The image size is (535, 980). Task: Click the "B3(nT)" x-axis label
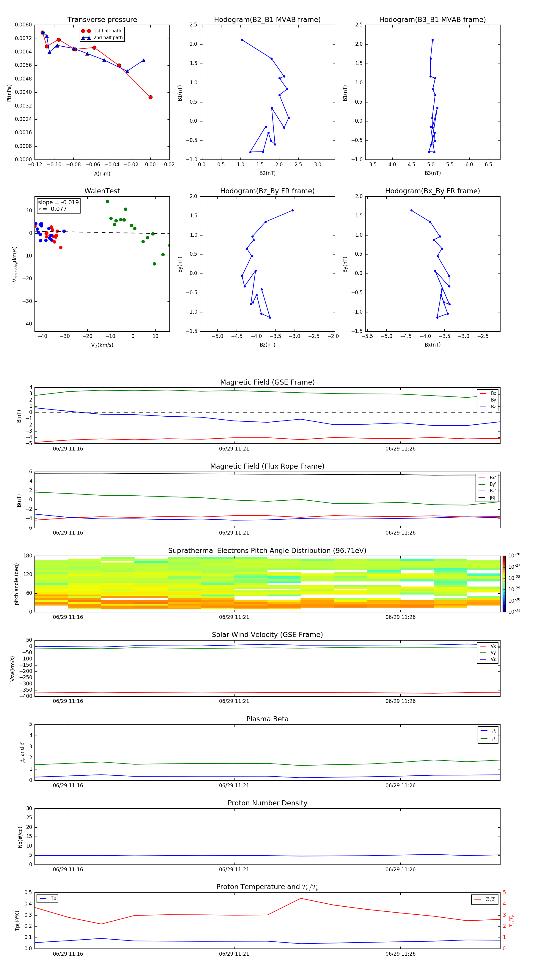[x=432, y=173]
